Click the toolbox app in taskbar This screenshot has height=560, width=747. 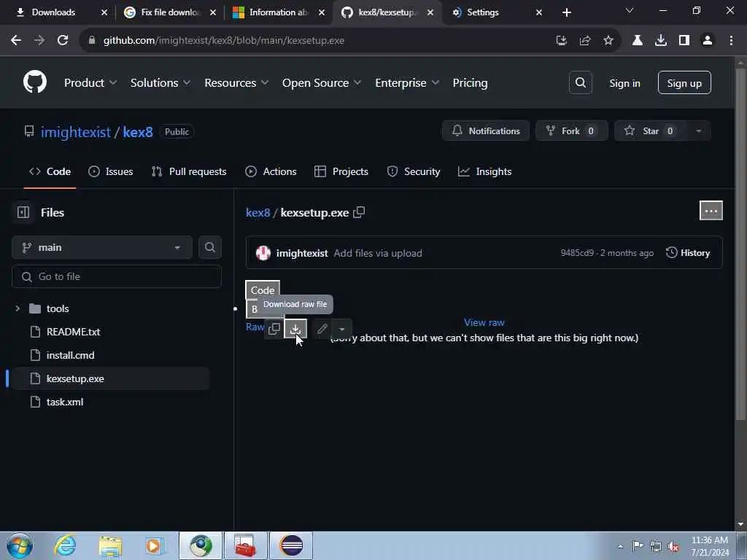tap(246, 545)
